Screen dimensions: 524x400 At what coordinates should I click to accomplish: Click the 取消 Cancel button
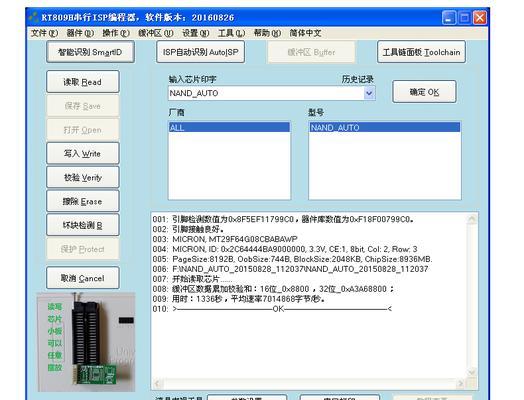point(83,278)
